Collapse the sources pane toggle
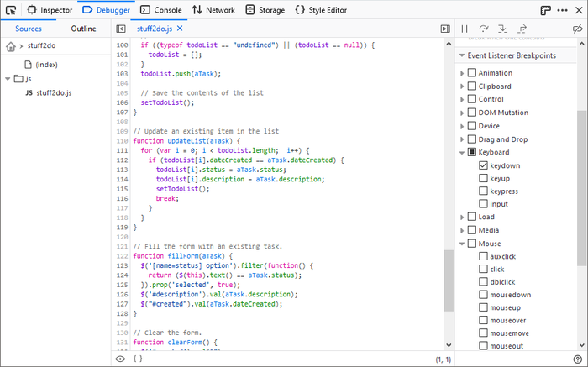The width and height of the screenshot is (588, 367). [x=121, y=29]
